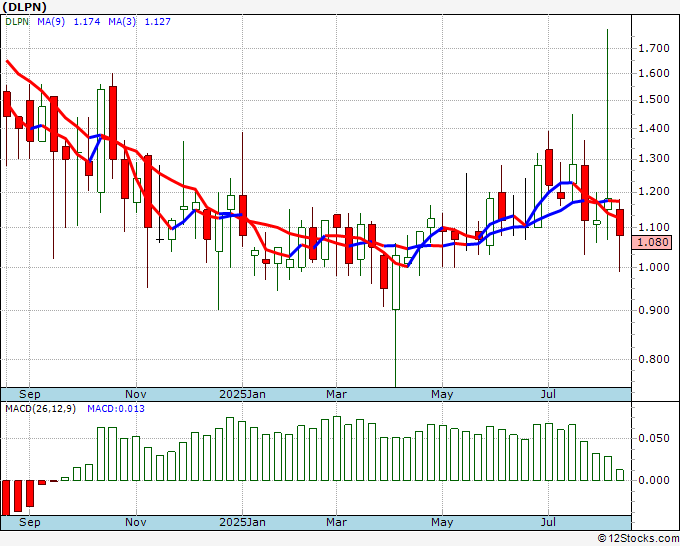This screenshot has width=680, height=546.
Task: Click the 0.000 MACD axis label
Action: (x=653, y=480)
